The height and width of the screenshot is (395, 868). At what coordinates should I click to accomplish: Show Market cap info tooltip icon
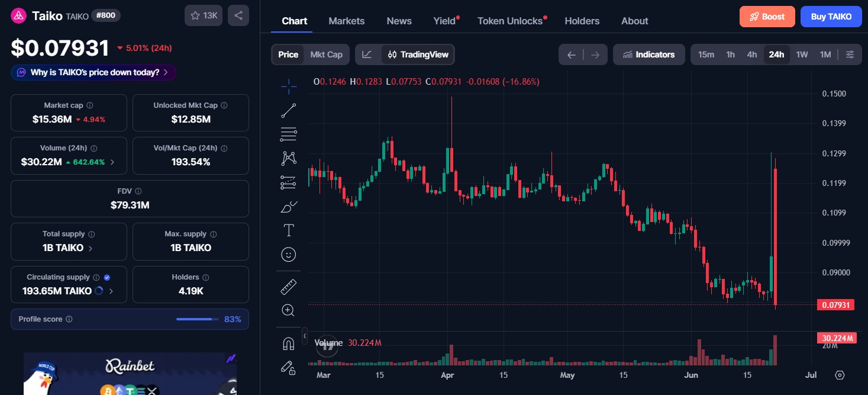90,105
